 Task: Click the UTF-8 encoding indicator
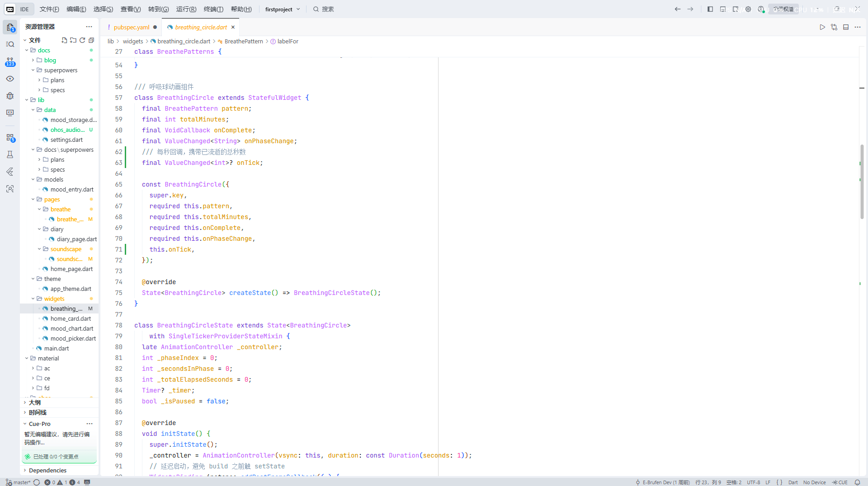click(753, 482)
